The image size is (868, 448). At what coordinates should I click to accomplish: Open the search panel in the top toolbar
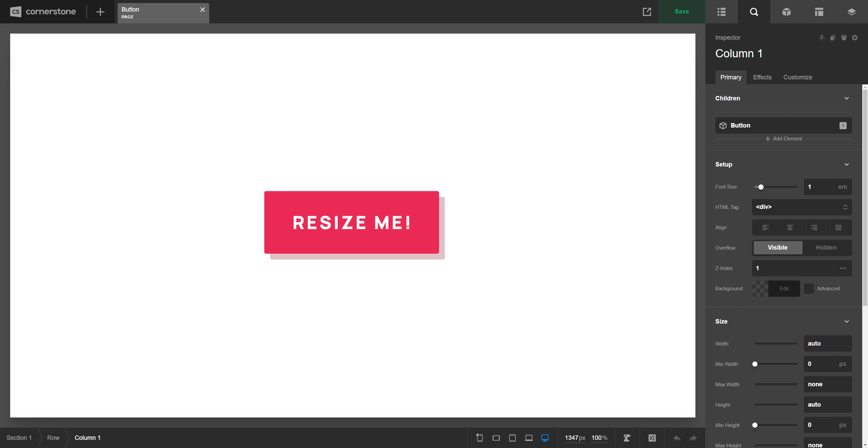coord(754,12)
